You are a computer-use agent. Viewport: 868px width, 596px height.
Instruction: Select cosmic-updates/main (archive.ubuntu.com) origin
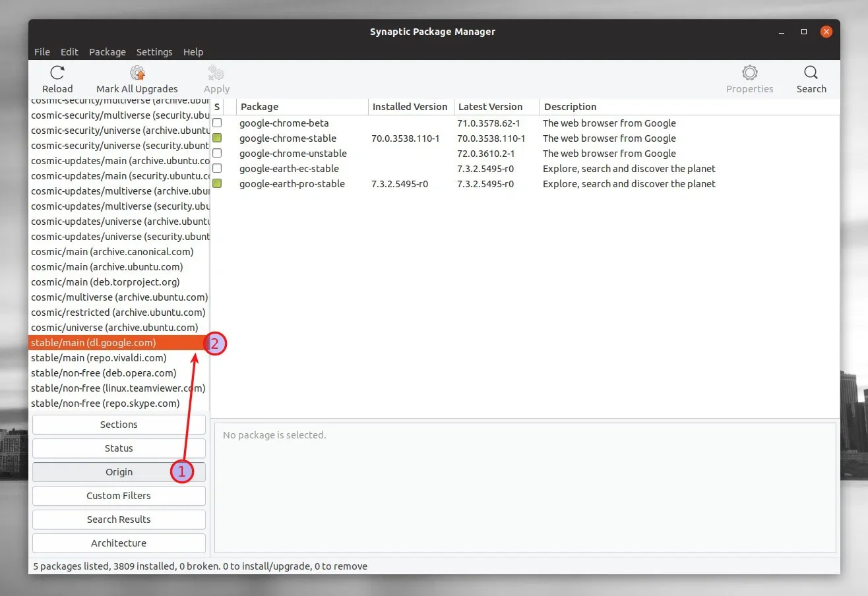[119, 161]
